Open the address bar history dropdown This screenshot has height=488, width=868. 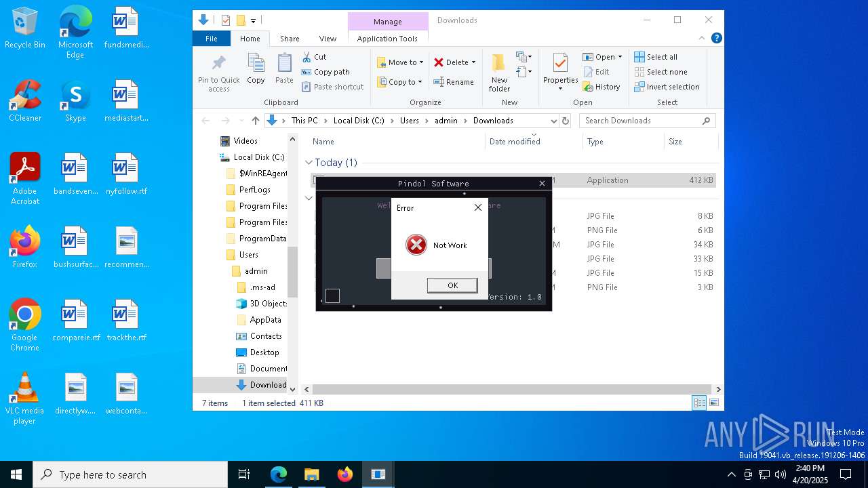[553, 121]
